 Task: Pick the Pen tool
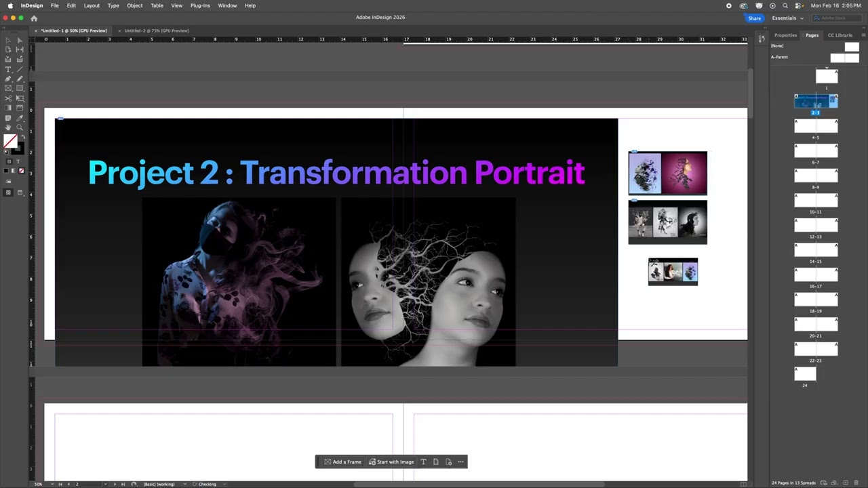(x=8, y=79)
